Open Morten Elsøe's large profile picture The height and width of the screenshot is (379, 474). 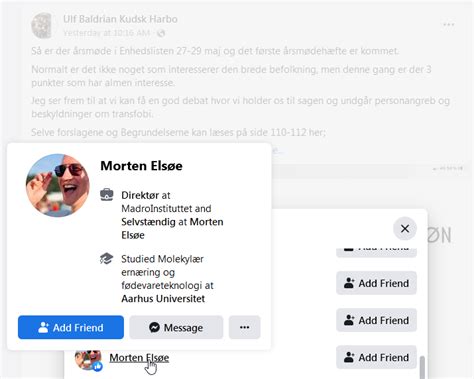[x=58, y=185]
